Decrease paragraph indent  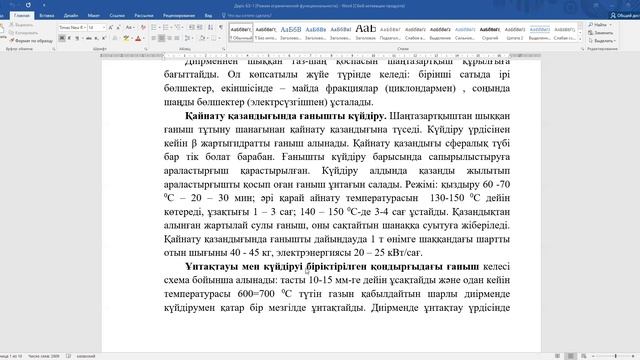(x=191, y=27)
